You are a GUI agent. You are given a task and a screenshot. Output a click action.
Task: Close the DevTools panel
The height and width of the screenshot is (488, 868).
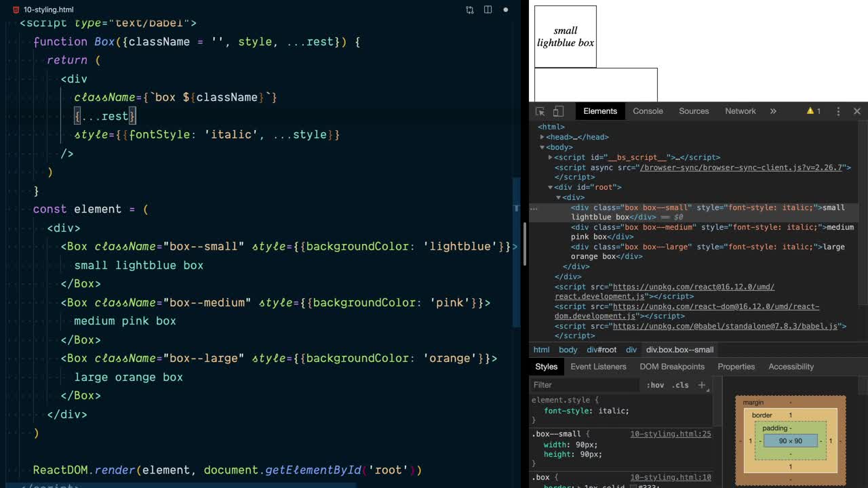[857, 111]
